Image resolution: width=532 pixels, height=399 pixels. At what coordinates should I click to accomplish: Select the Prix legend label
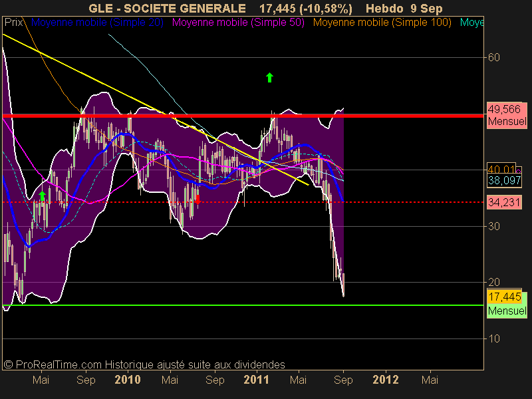tap(13, 23)
